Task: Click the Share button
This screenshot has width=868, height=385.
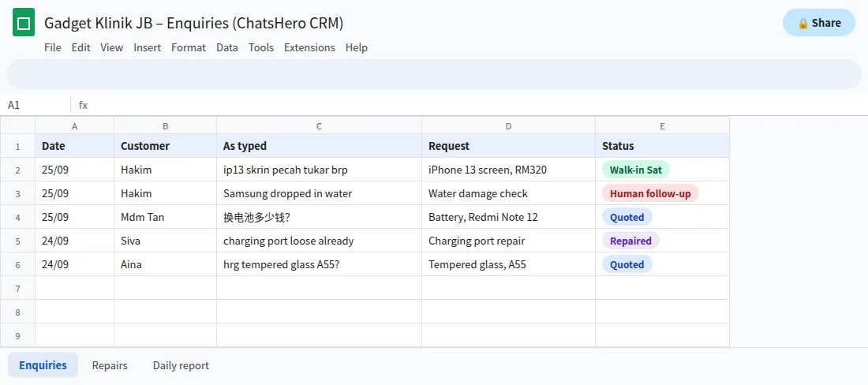Action: (819, 23)
